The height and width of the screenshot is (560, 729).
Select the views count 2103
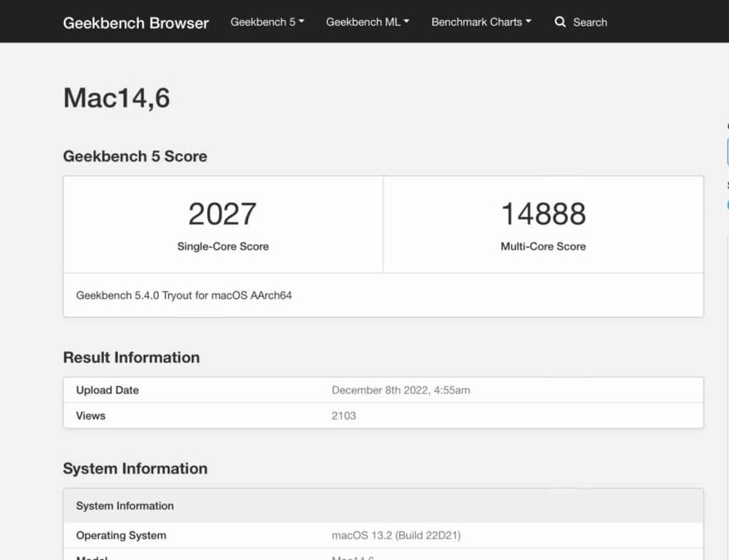[x=344, y=416]
